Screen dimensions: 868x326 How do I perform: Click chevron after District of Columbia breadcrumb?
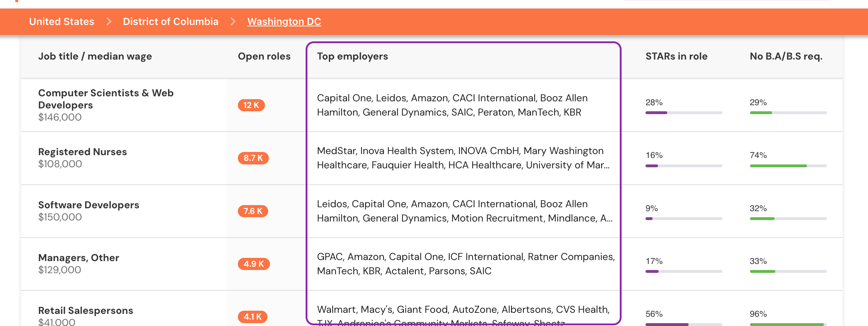(x=233, y=21)
